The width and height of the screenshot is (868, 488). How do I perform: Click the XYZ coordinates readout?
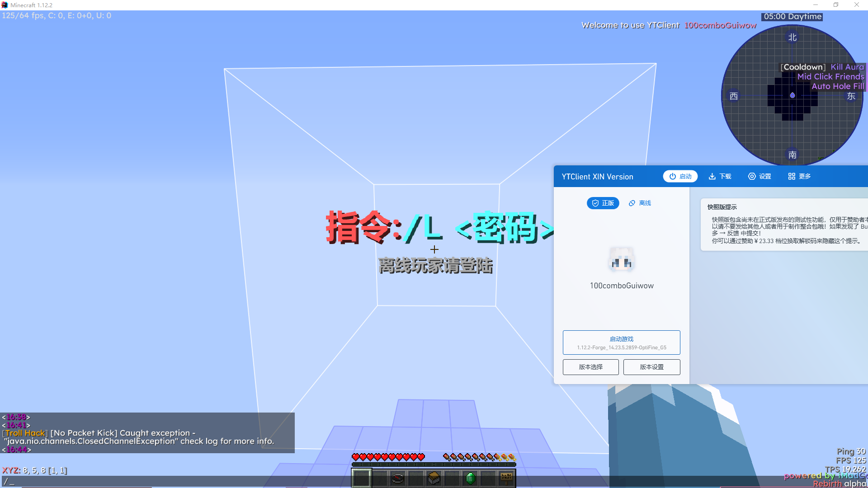point(34,470)
